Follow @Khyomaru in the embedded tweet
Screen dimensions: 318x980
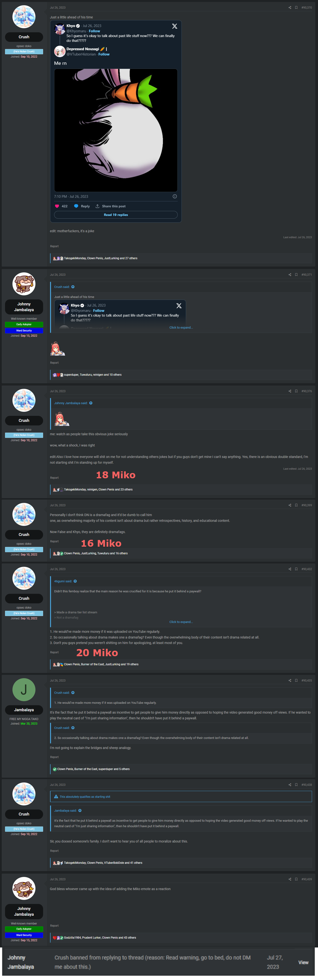click(94, 31)
